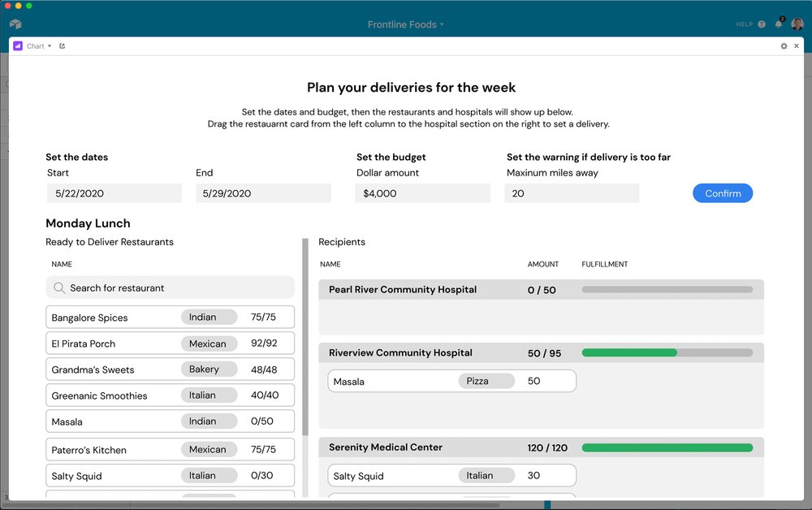Viewport: 812px width, 510px height.
Task: Click the End date field 5/29/2020
Action: point(263,193)
